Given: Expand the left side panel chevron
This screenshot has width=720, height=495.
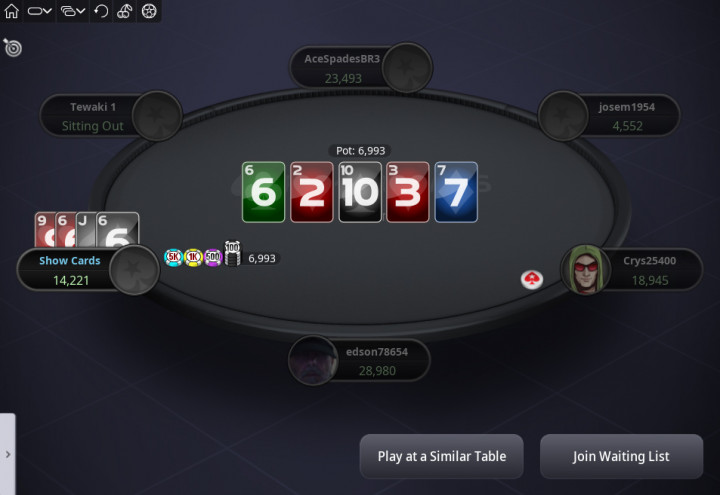Looking at the screenshot, I should (8, 454).
